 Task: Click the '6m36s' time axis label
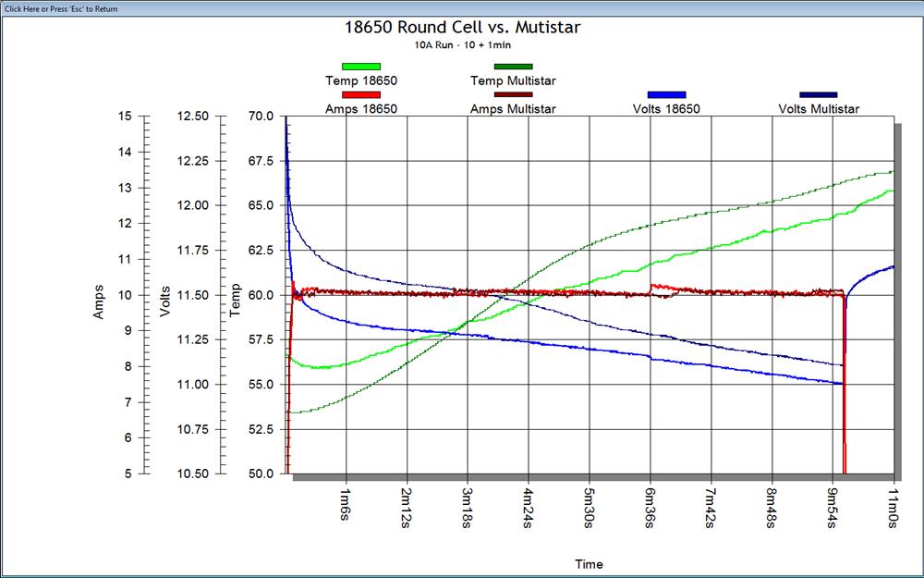pos(650,508)
